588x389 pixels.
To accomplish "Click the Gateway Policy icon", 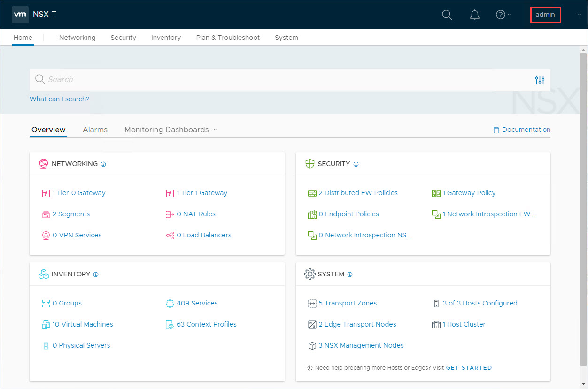I will click(436, 193).
